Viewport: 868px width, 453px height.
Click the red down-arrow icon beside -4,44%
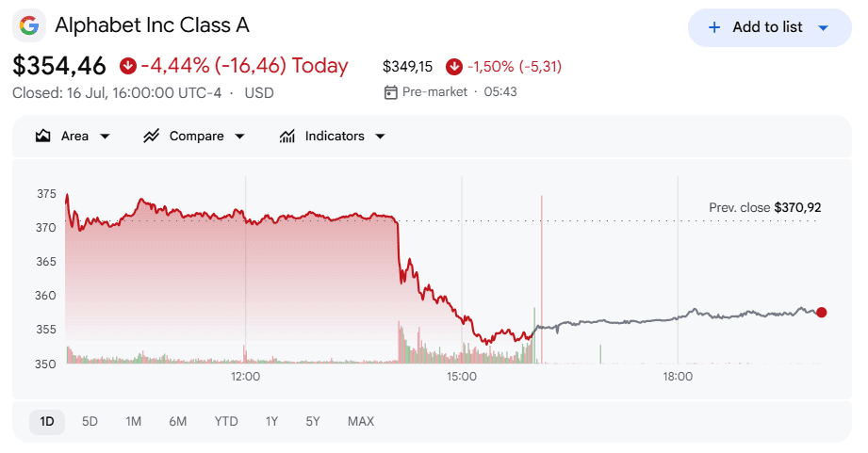click(x=128, y=66)
